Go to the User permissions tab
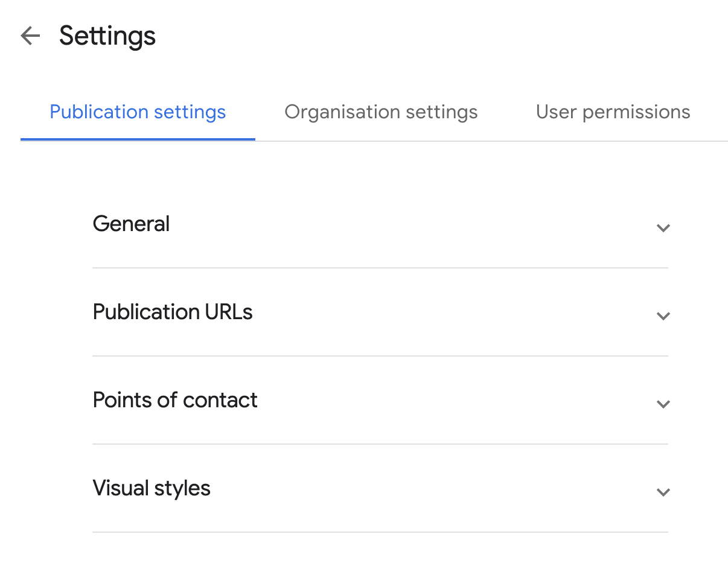The height and width of the screenshot is (578, 728). pos(613,112)
